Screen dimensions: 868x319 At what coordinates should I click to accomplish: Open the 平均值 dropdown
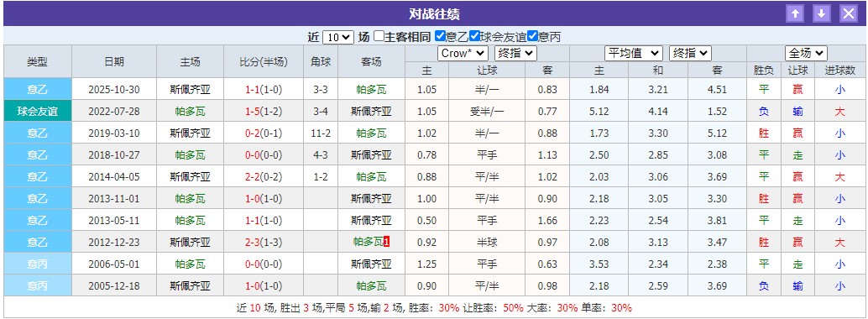(x=633, y=53)
